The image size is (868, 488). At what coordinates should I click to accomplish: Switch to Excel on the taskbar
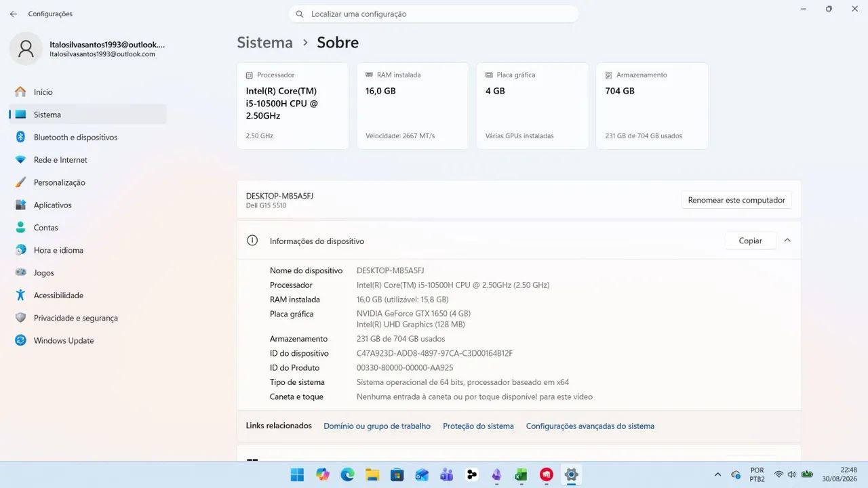(521, 474)
